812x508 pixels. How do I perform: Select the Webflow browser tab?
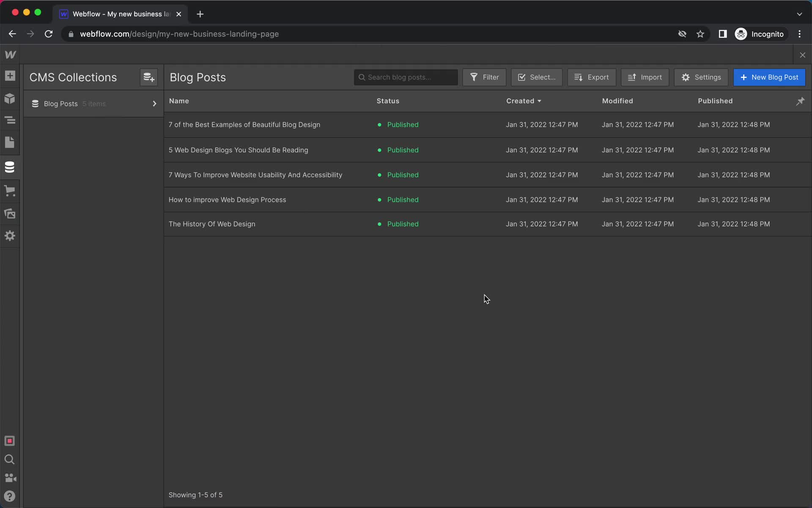coord(121,14)
